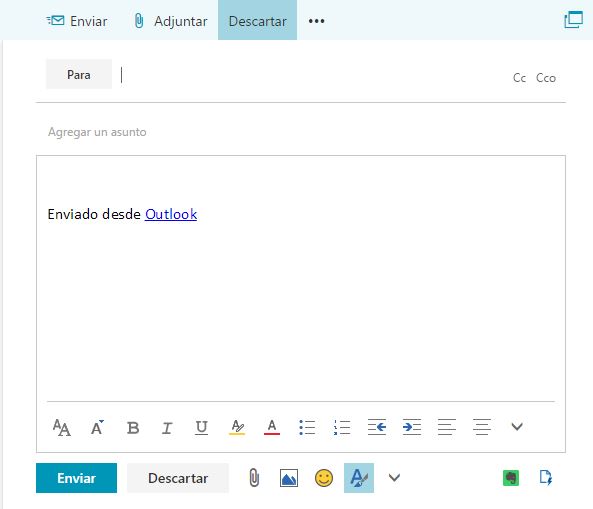Screen dimensions: 593x509
Task: Toggle bold text formatting
Action: [x=133, y=428]
